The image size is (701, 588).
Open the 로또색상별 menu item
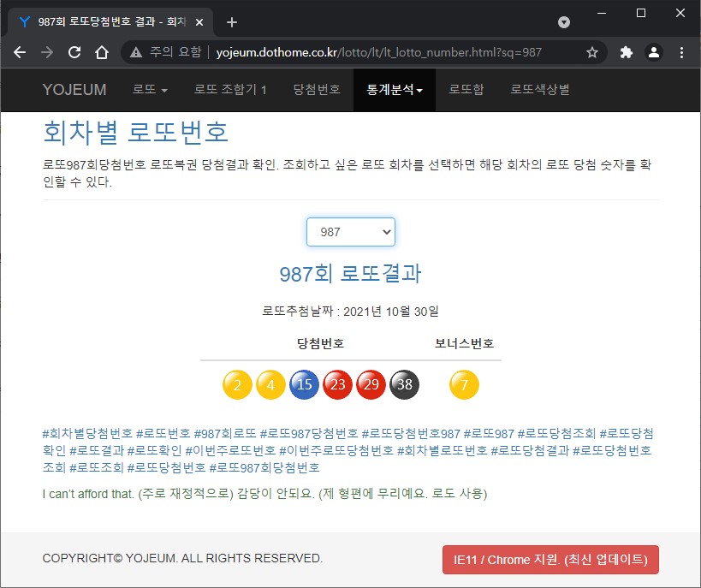pyautogui.click(x=540, y=90)
